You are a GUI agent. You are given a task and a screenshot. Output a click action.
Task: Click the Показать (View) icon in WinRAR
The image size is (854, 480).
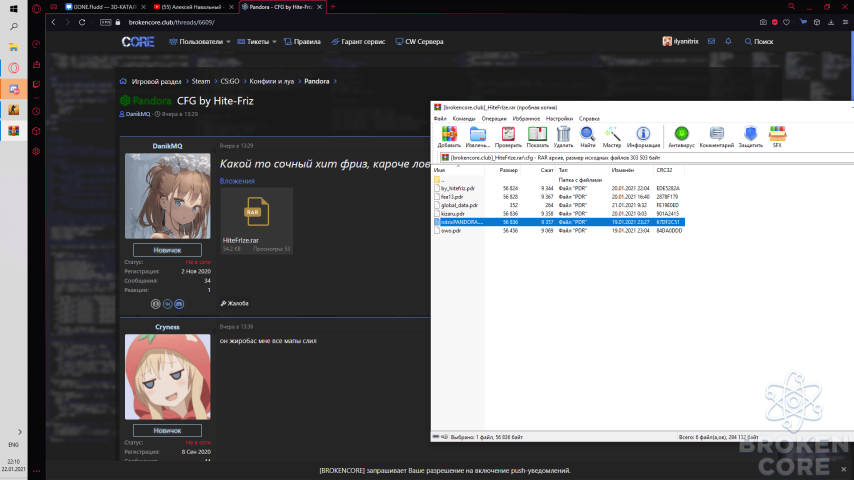[x=538, y=137]
